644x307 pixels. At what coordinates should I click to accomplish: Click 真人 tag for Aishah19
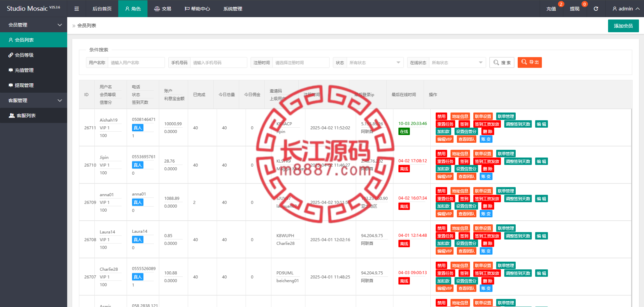pos(138,128)
